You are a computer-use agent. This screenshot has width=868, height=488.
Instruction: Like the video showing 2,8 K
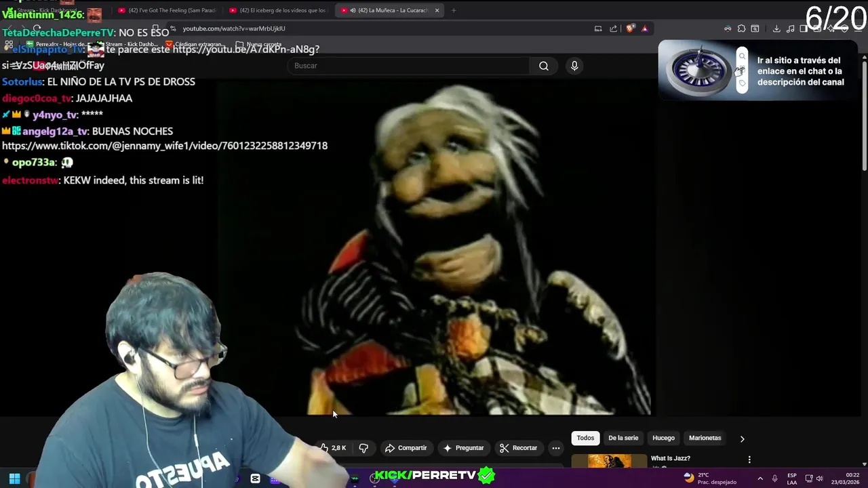pos(334,448)
